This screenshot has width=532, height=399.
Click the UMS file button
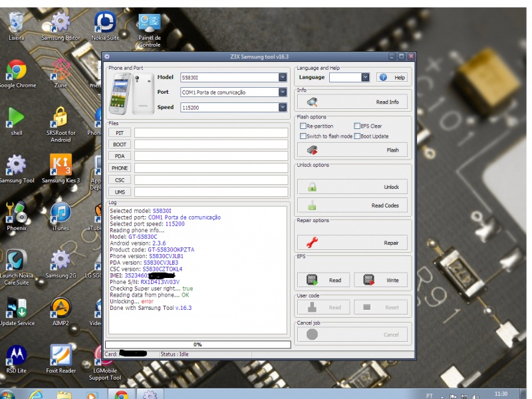click(120, 192)
